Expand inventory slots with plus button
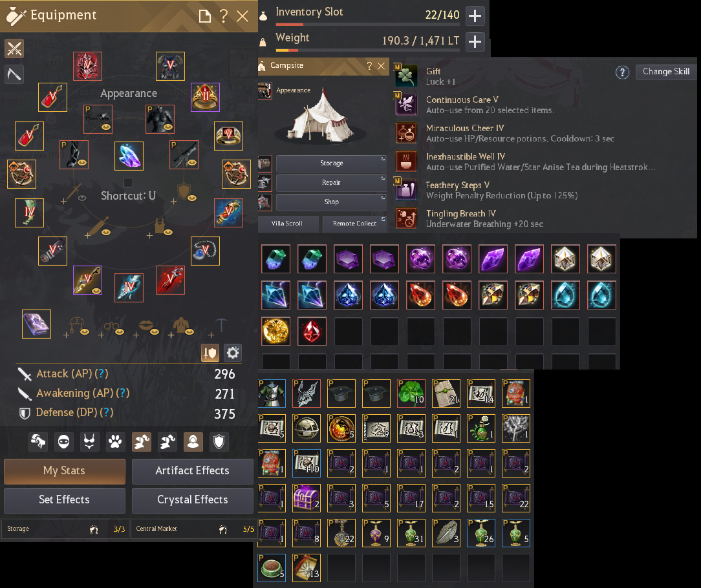The width and height of the screenshot is (701, 588). click(x=475, y=16)
